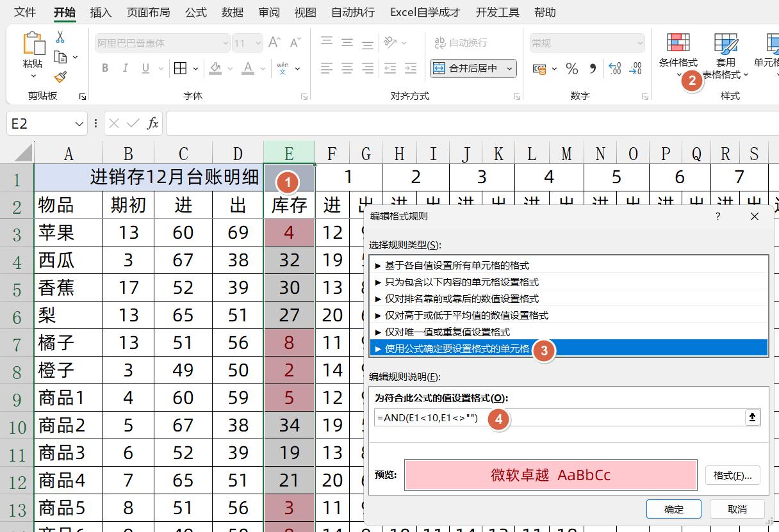
Task: Expand the Name Box dropdown
Action: pyautogui.click(x=79, y=124)
